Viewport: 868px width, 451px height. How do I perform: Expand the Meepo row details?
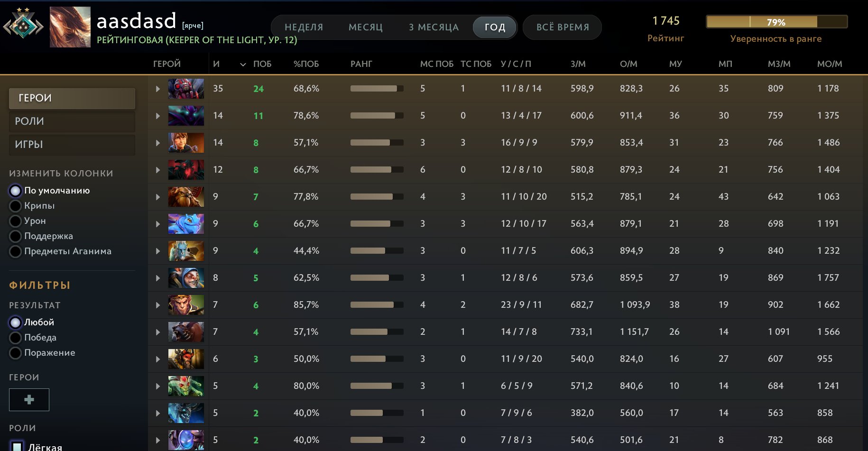[x=158, y=278]
